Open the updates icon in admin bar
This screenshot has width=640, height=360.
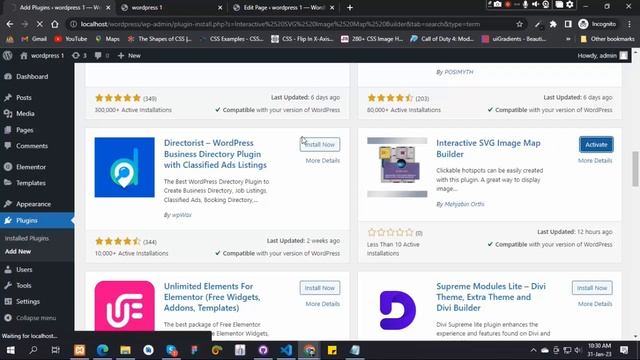79,56
